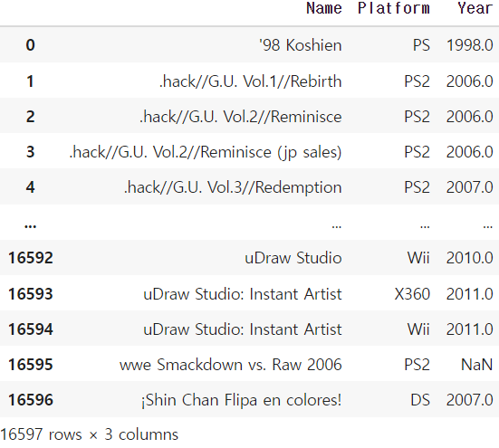Click the Platform column header

pyautogui.click(x=394, y=8)
